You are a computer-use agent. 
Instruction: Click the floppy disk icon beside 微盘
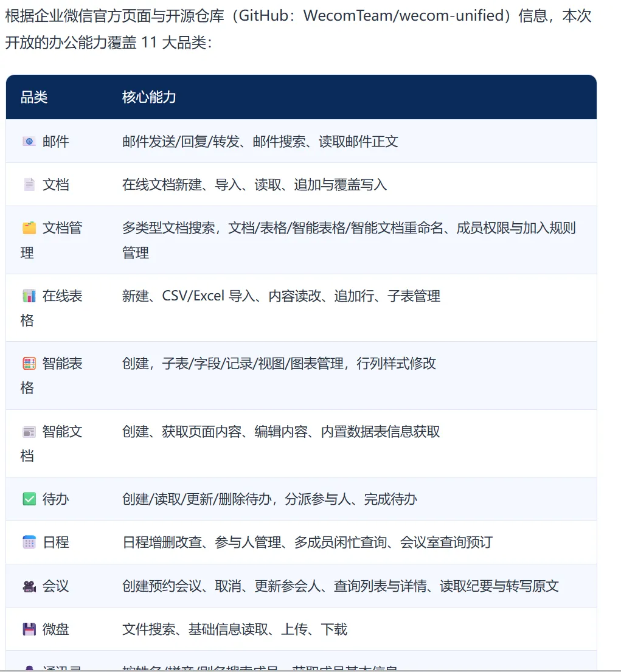click(29, 629)
